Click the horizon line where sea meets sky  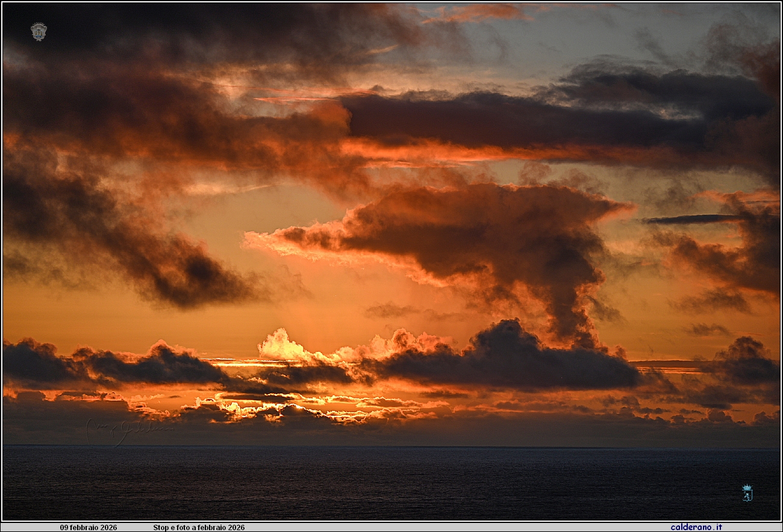pyautogui.click(x=391, y=446)
